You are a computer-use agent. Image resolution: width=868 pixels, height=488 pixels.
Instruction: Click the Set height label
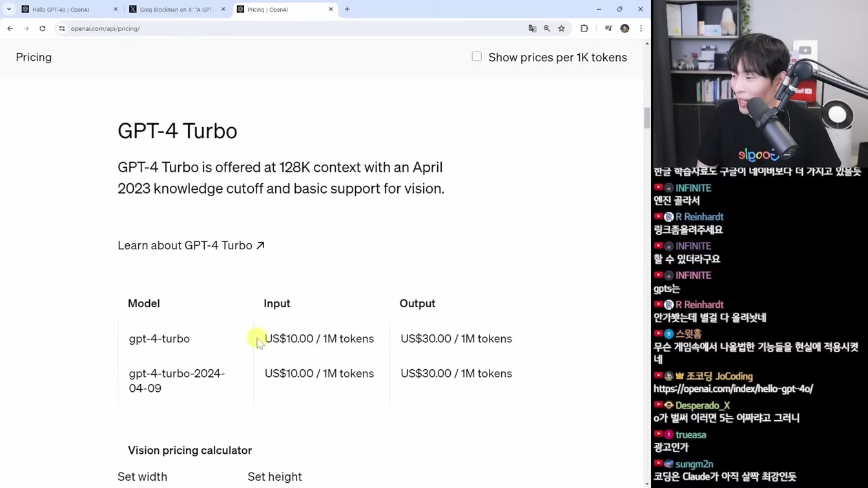[274, 477]
